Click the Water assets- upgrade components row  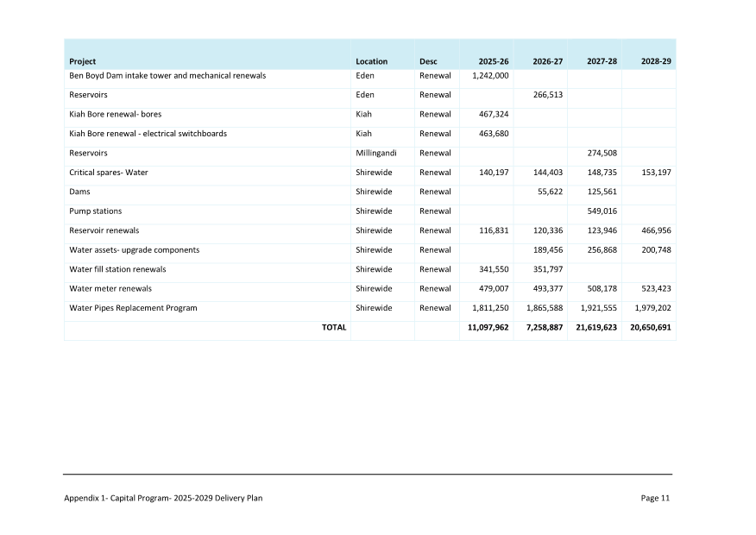[x=134, y=250]
